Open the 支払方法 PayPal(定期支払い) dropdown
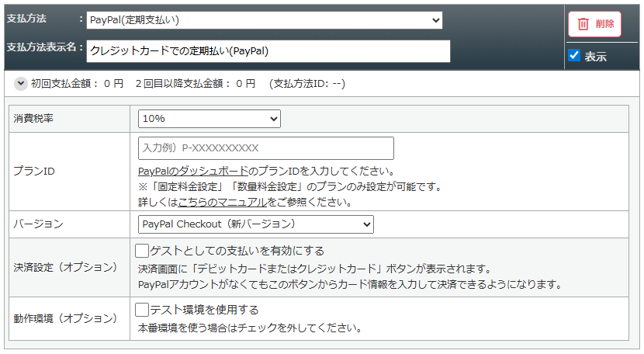This screenshot has width=644, height=354. pos(264,19)
